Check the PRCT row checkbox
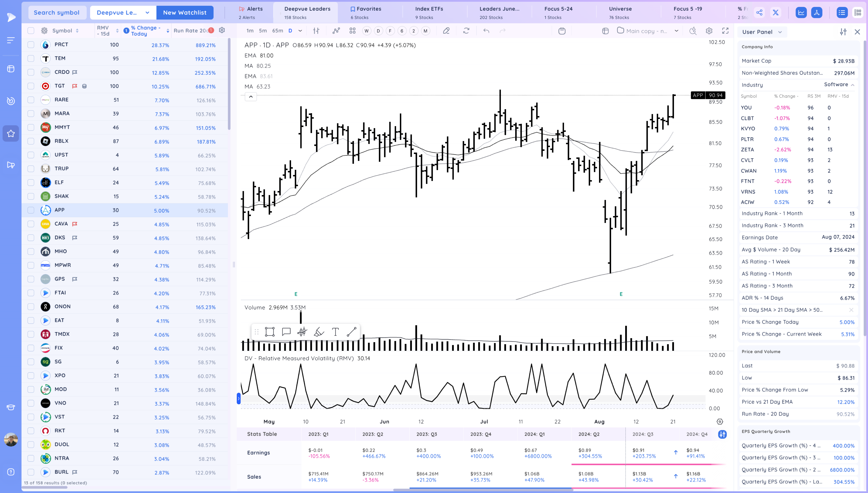The image size is (868, 493). click(x=31, y=45)
